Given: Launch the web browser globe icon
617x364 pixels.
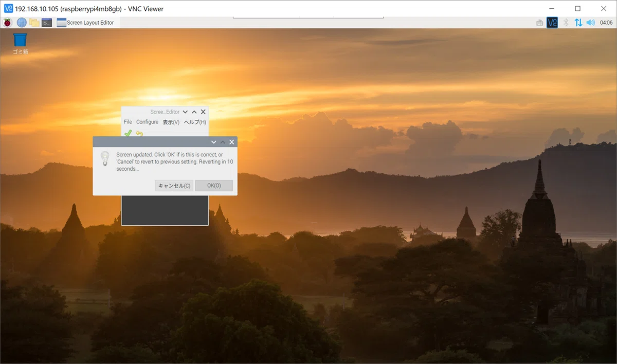Looking at the screenshot, I should tap(22, 22).
